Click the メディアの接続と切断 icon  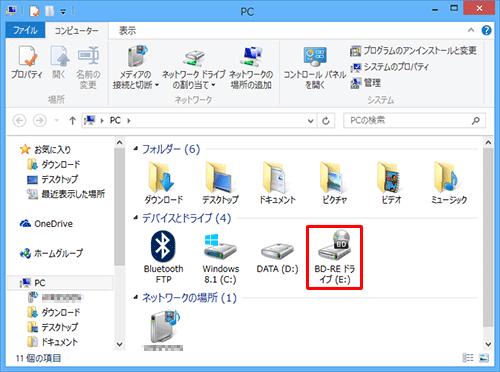137,56
